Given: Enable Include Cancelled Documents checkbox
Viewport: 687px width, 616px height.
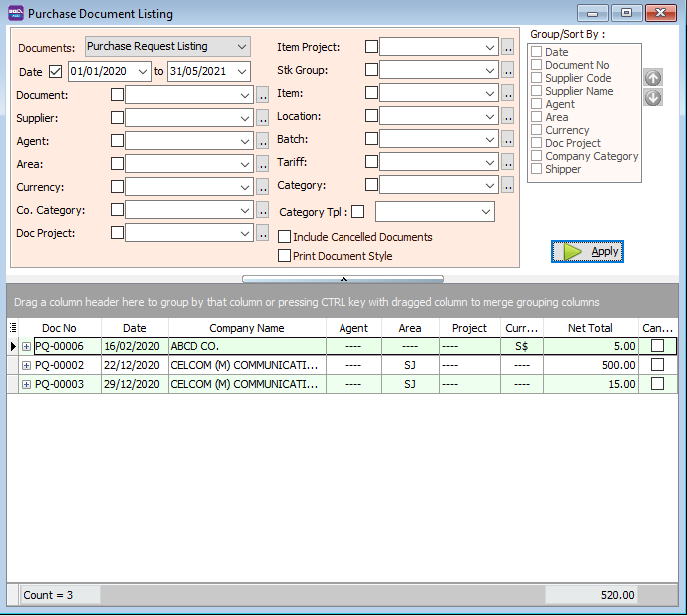Looking at the screenshot, I should [285, 237].
